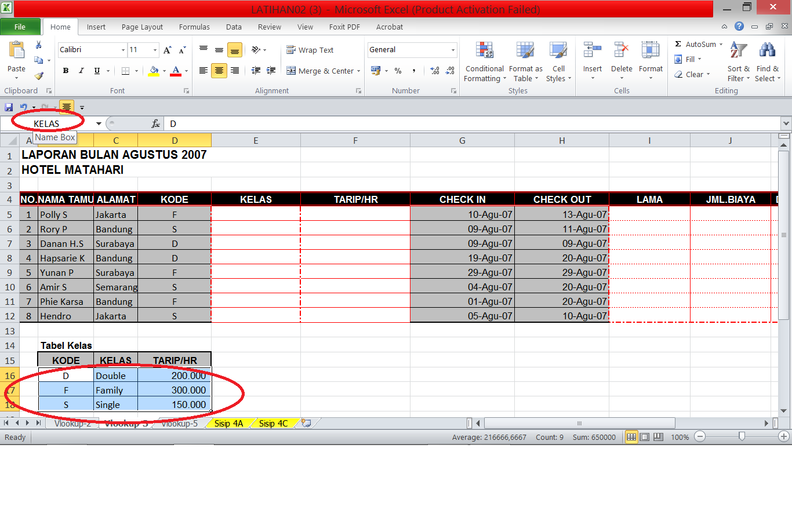Toggle Wrap Text
This screenshot has height=532, width=792.
click(310, 50)
